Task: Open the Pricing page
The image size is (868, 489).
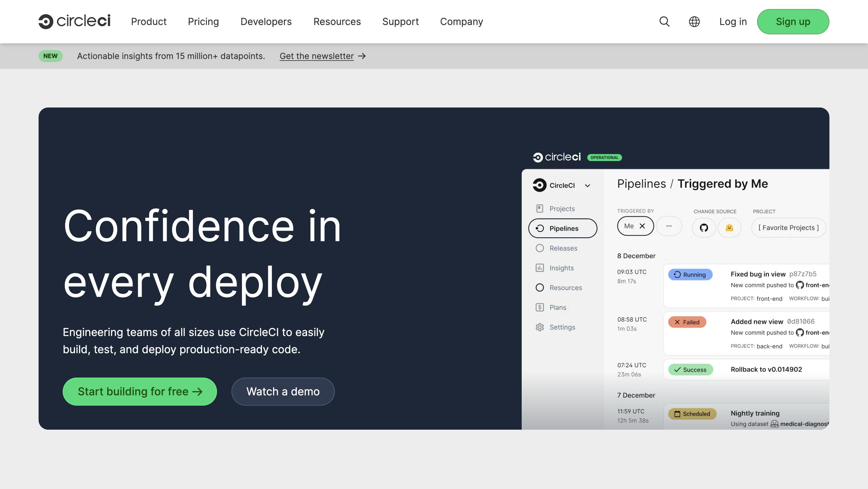Action: [x=203, y=22]
